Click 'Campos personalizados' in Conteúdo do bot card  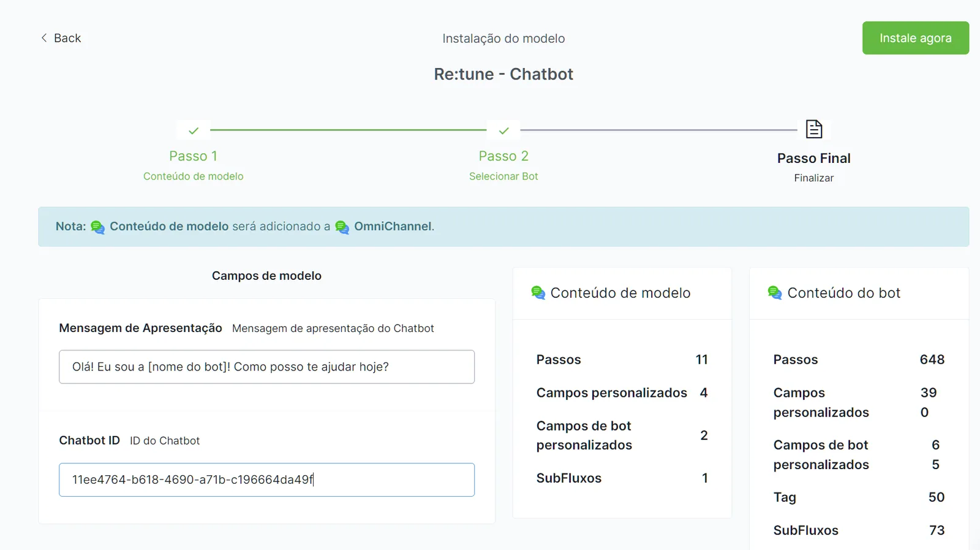pos(821,402)
